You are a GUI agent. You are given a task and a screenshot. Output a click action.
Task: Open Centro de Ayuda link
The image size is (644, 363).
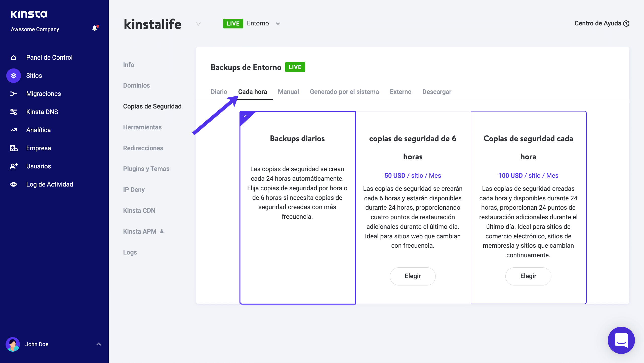pyautogui.click(x=602, y=23)
